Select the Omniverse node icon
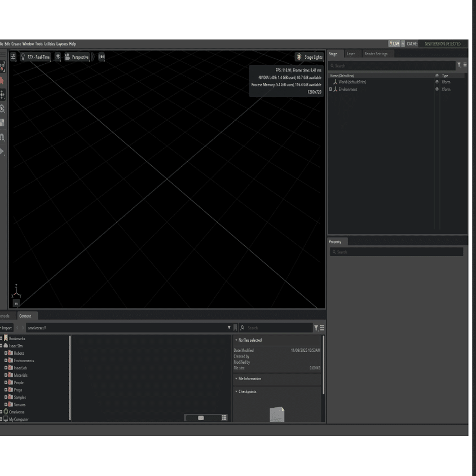 6,412
